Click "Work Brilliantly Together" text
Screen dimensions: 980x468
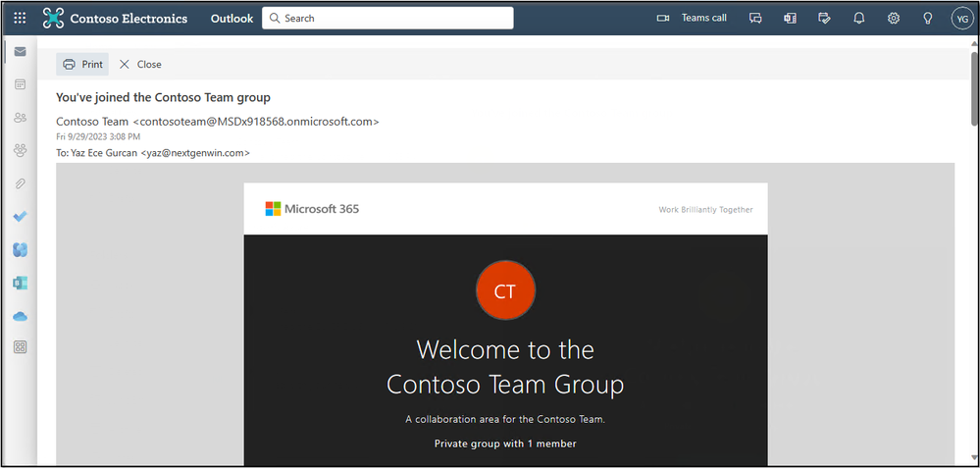(705, 210)
